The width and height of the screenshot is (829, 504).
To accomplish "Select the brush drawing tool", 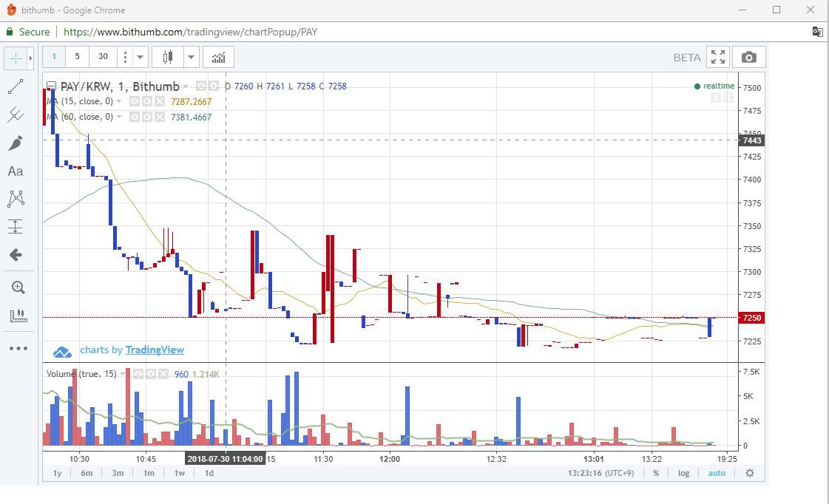I will coord(16,143).
